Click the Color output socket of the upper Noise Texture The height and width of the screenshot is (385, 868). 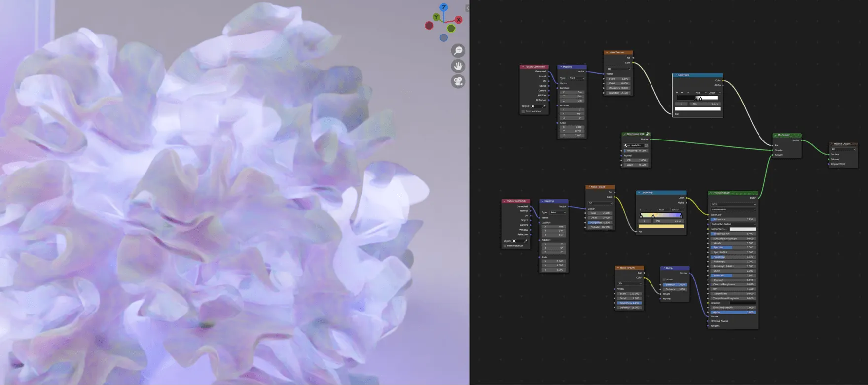click(x=633, y=63)
